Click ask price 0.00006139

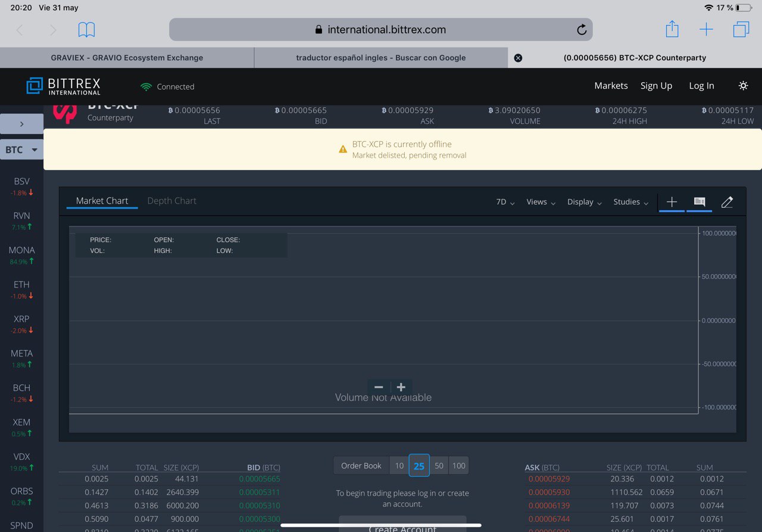click(549, 506)
